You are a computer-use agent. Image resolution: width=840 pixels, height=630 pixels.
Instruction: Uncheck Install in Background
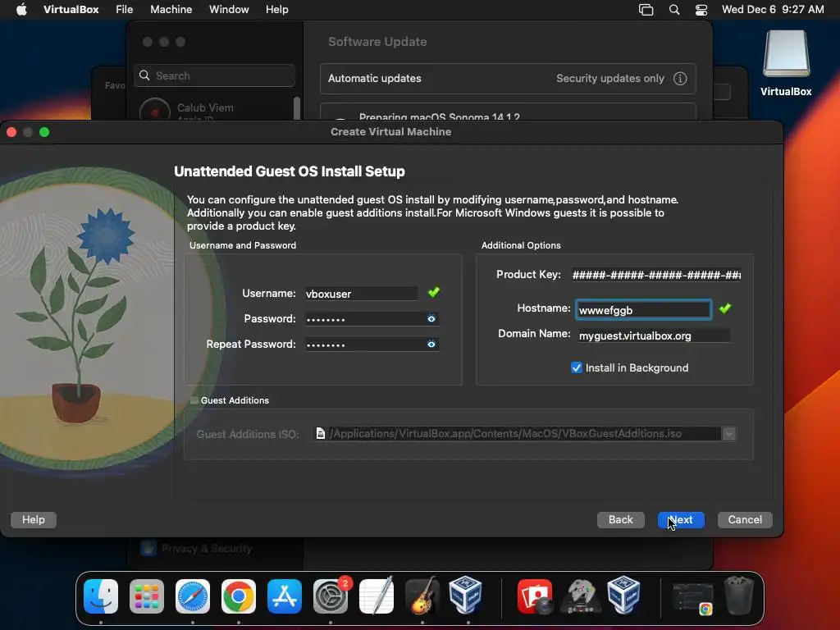[x=577, y=367]
